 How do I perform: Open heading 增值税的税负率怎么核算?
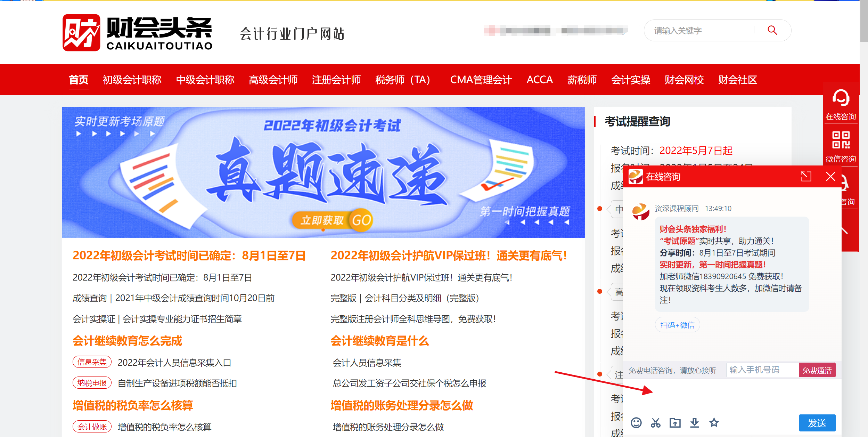(x=133, y=405)
